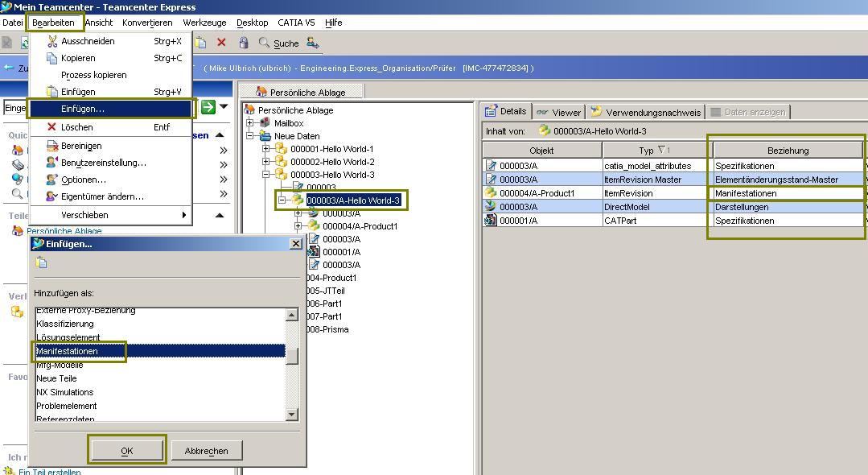Click the glasses icon on the Viewer tab

tap(542, 113)
